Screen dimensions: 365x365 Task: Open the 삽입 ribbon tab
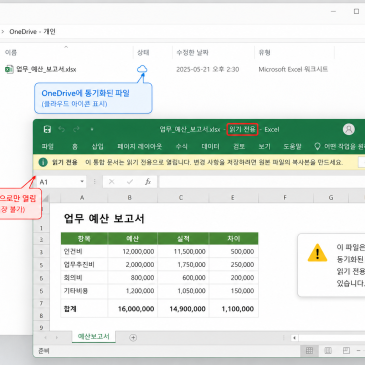pyautogui.click(x=98, y=146)
